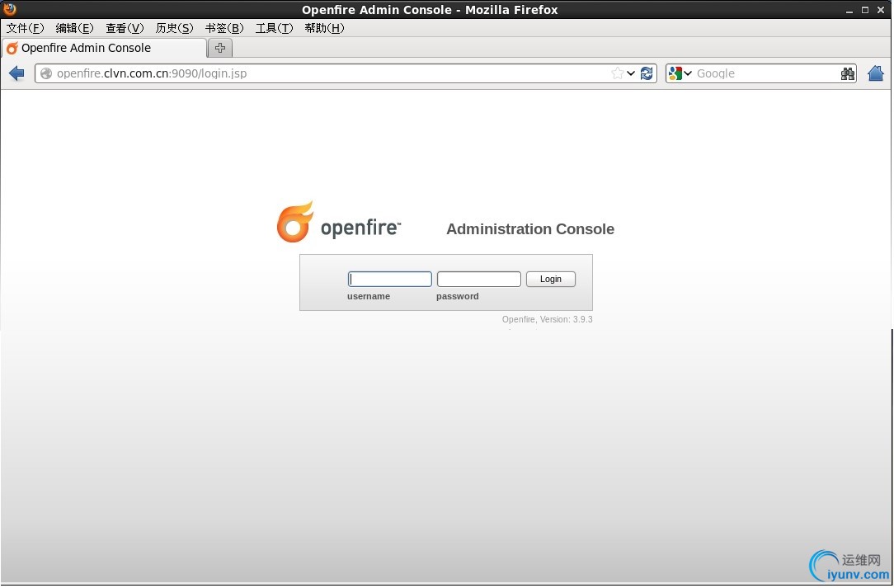Expand the search engine selector arrow
894x588 pixels.
[x=688, y=73]
